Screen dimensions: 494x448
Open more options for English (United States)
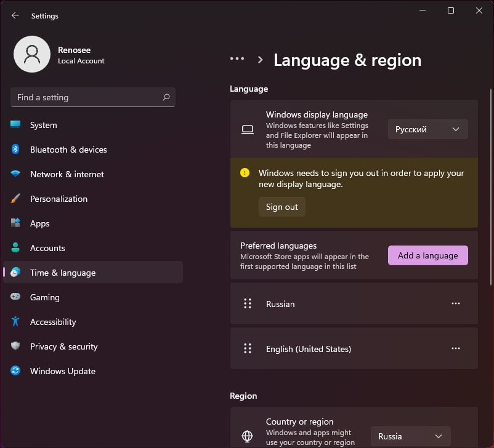click(x=456, y=348)
